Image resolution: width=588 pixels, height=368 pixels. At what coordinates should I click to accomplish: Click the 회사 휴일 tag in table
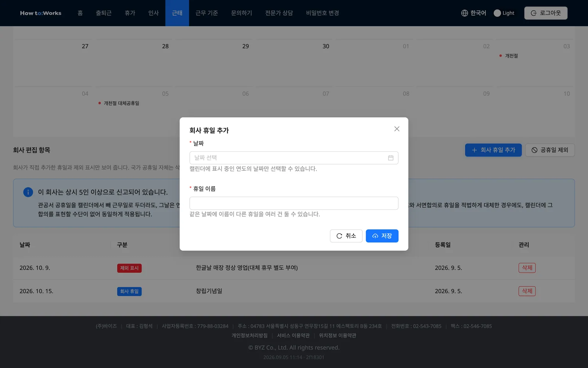(129, 291)
